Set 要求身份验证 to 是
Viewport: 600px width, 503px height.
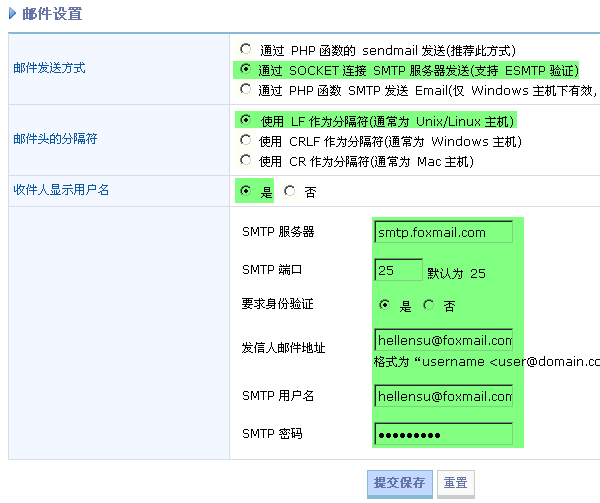point(385,305)
